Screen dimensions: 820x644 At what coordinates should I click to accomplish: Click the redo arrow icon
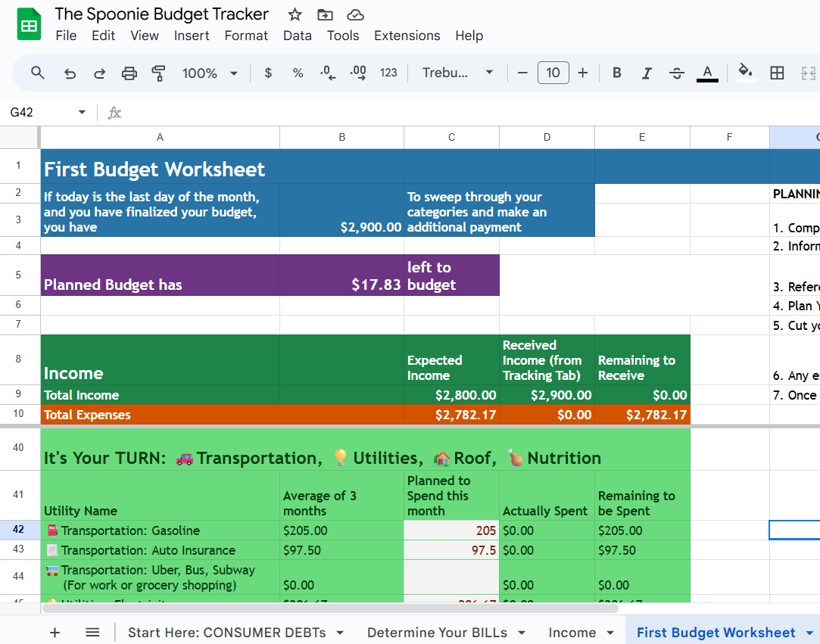(99, 73)
